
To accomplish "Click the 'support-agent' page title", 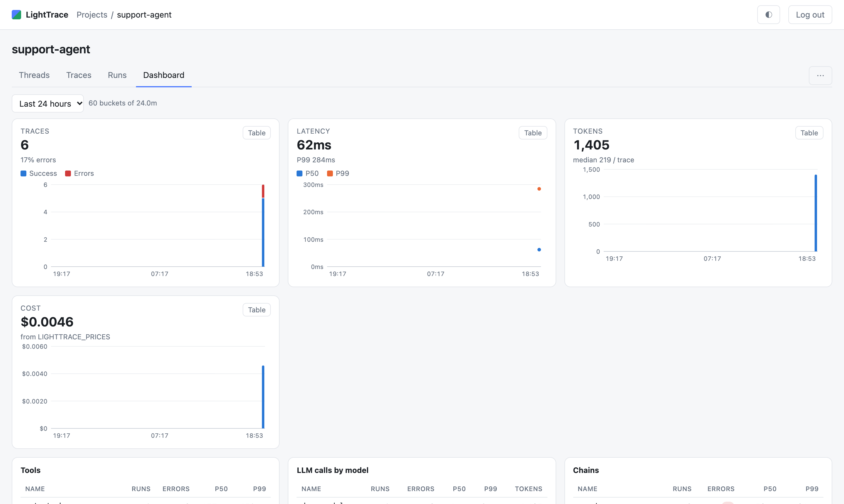I will 51,50.
